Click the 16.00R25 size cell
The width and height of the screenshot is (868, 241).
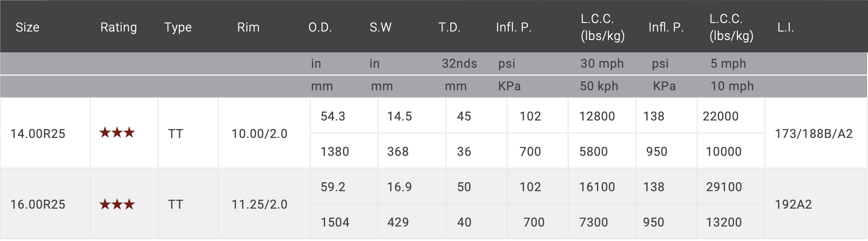(x=38, y=204)
